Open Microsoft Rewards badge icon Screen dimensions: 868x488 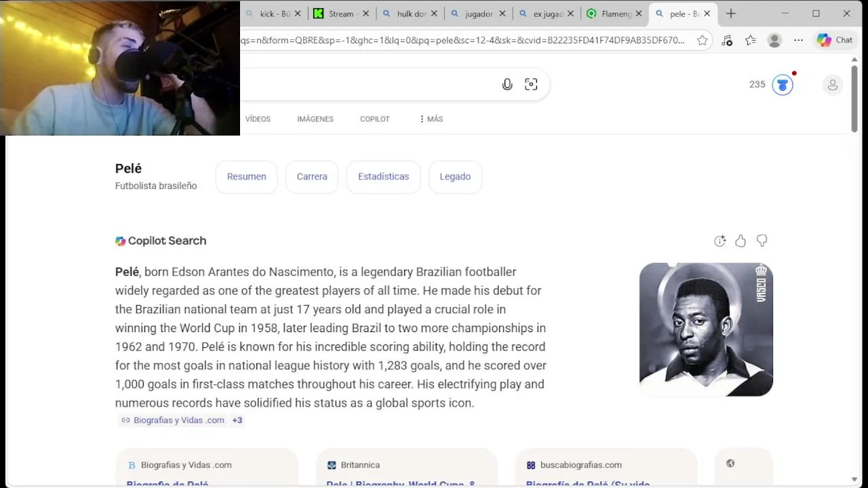click(x=783, y=85)
